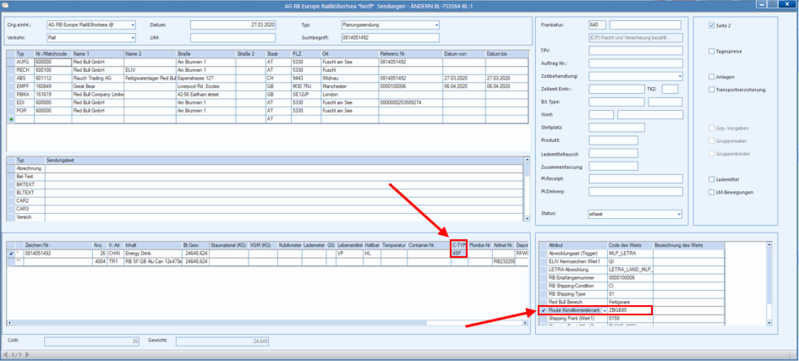
Task: Click the Frankatur code field with 640
Action: (x=597, y=25)
